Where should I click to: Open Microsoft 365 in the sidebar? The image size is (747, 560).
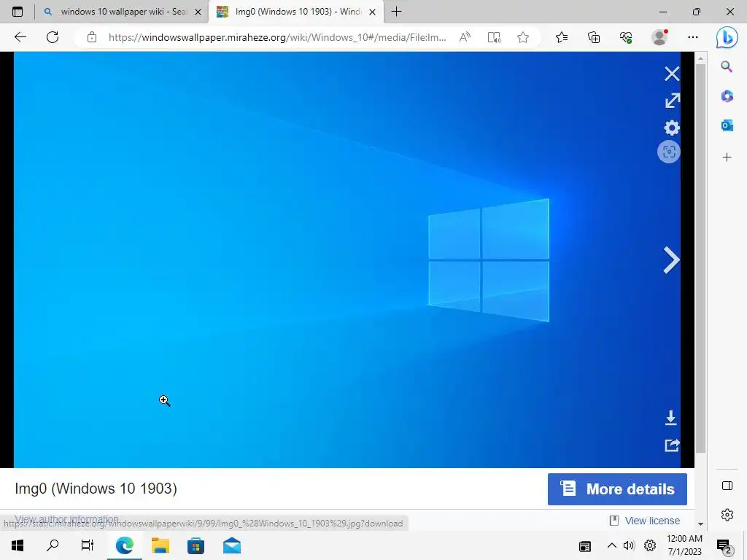tap(727, 96)
